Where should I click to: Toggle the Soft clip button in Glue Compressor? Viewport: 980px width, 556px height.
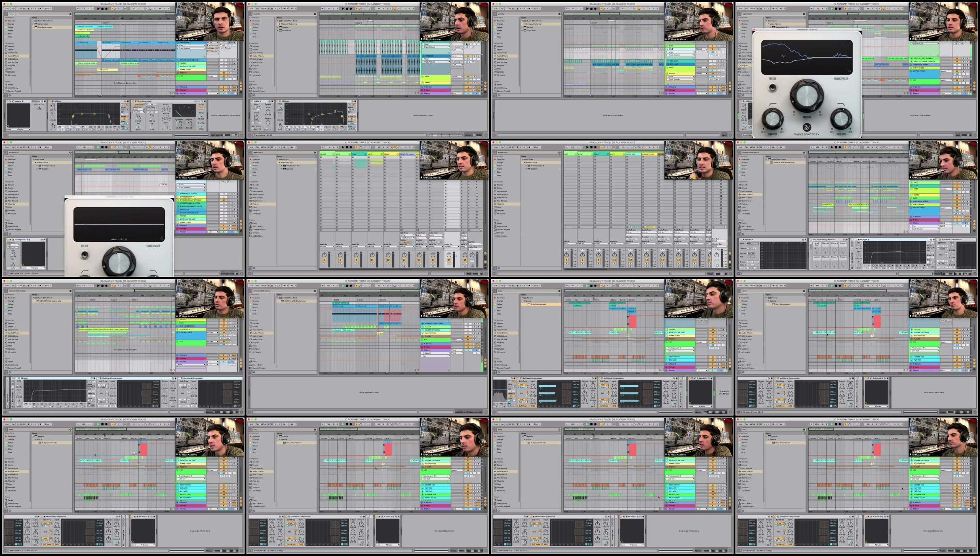[201, 107]
